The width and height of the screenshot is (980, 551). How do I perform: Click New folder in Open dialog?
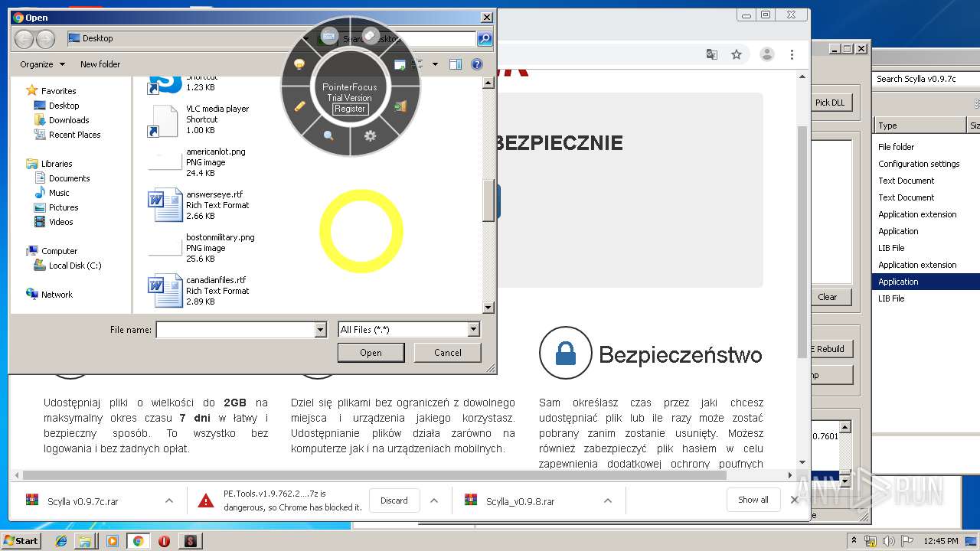click(x=100, y=64)
